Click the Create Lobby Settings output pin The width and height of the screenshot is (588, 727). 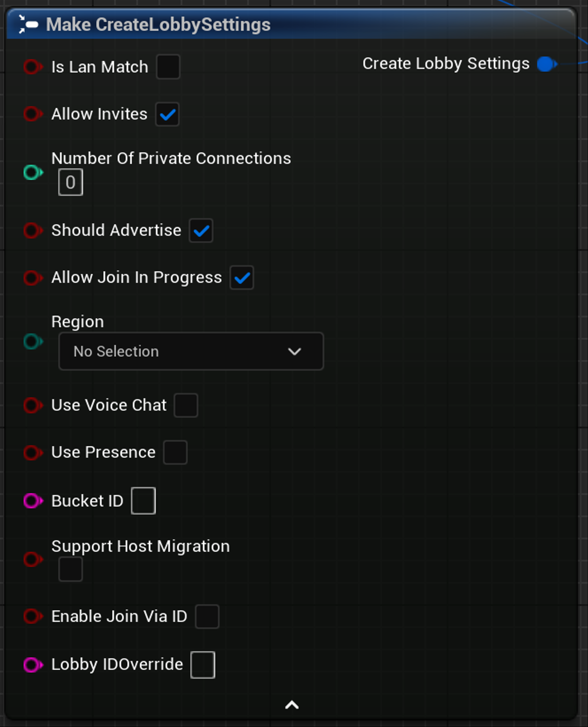[547, 64]
